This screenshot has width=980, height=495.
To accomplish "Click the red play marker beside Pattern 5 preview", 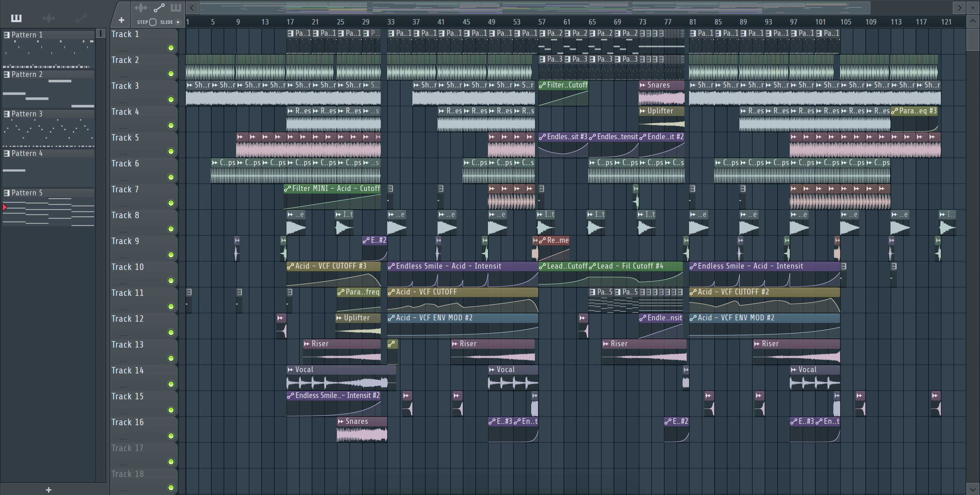I will click(4, 207).
